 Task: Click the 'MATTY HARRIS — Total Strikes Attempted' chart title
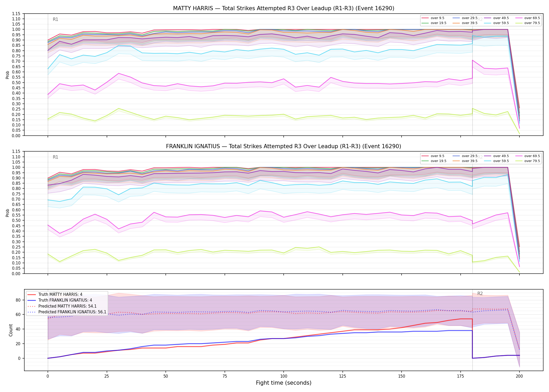pyautogui.click(x=284, y=8)
